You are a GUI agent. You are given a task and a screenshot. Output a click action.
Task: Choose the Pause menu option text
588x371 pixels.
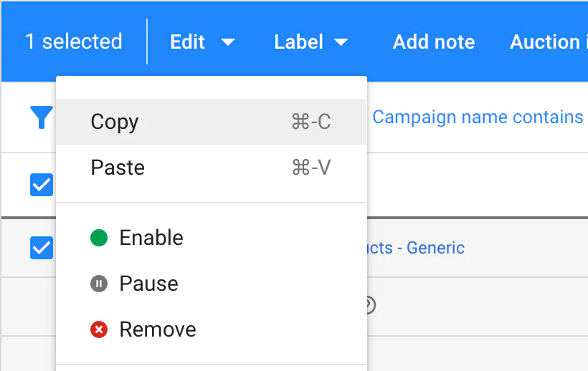click(148, 284)
